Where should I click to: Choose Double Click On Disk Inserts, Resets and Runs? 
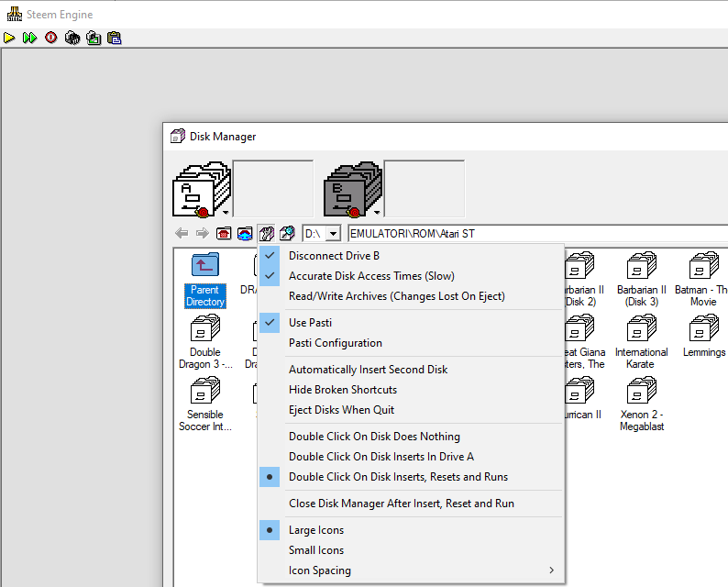(411, 477)
